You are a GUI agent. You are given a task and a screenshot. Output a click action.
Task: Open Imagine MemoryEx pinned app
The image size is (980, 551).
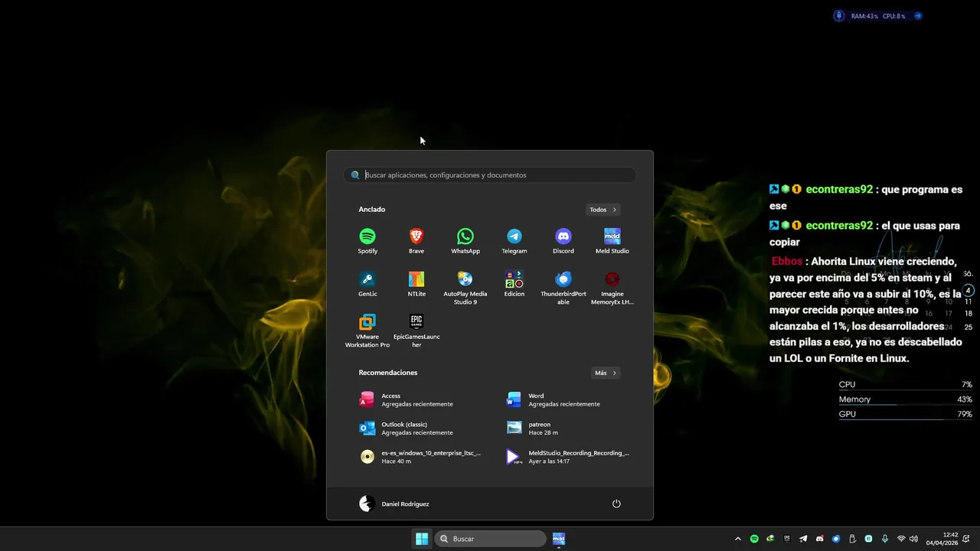(x=612, y=288)
